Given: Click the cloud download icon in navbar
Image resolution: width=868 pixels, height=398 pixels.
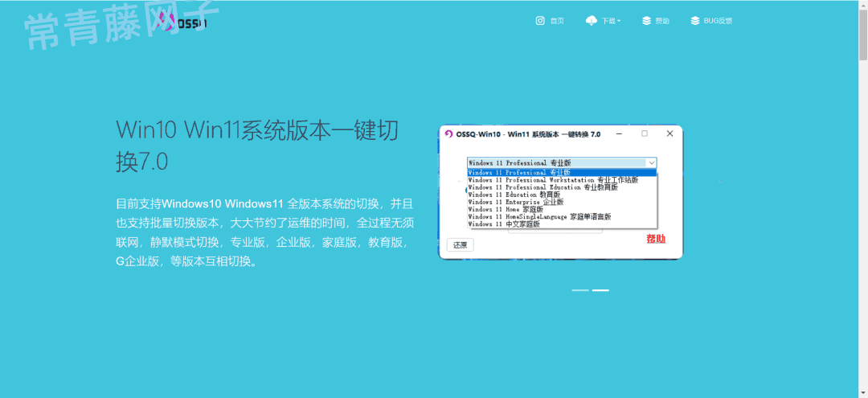Looking at the screenshot, I should pos(592,21).
